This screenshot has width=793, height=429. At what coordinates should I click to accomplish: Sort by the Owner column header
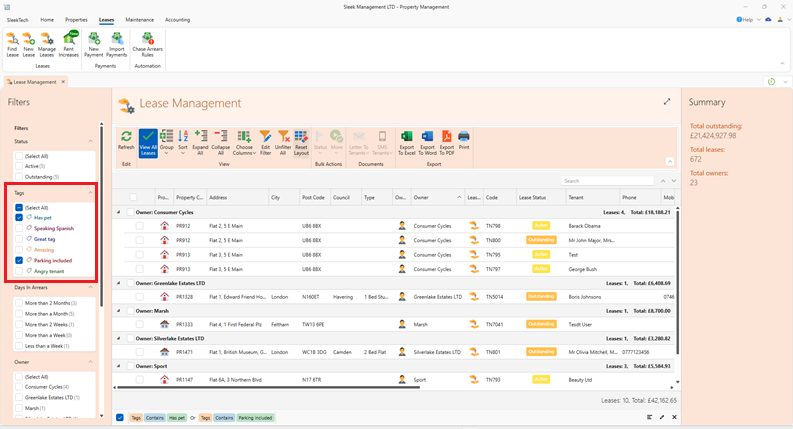tap(437, 197)
